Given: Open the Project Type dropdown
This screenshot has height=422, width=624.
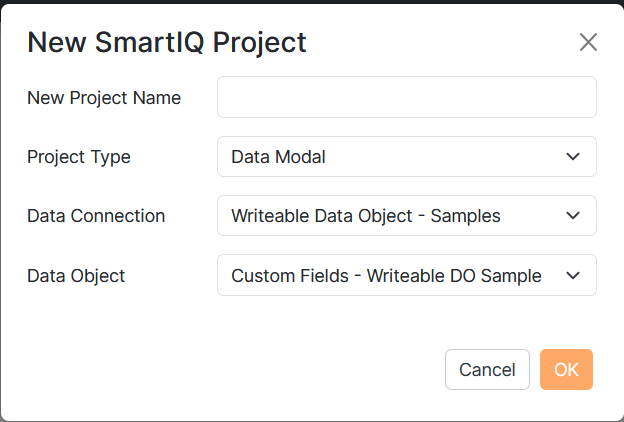Looking at the screenshot, I should pos(406,157).
